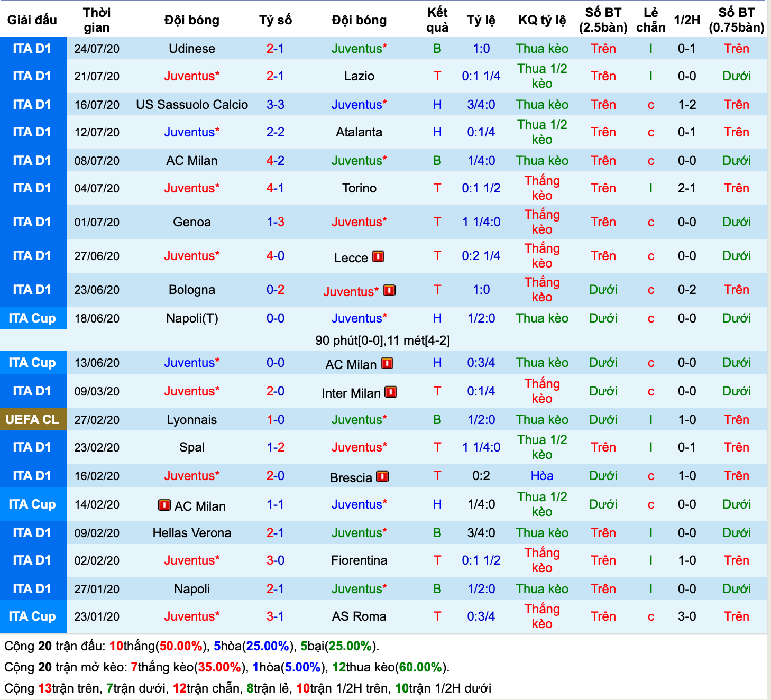
Task: Click the 'Số BT (0.75bàn)' column header
Action: click(x=737, y=20)
